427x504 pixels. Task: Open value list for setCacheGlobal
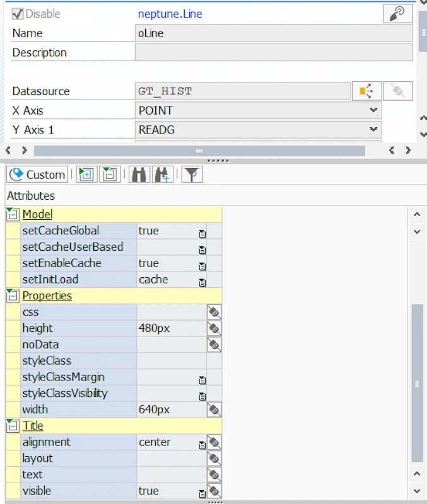(202, 234)
